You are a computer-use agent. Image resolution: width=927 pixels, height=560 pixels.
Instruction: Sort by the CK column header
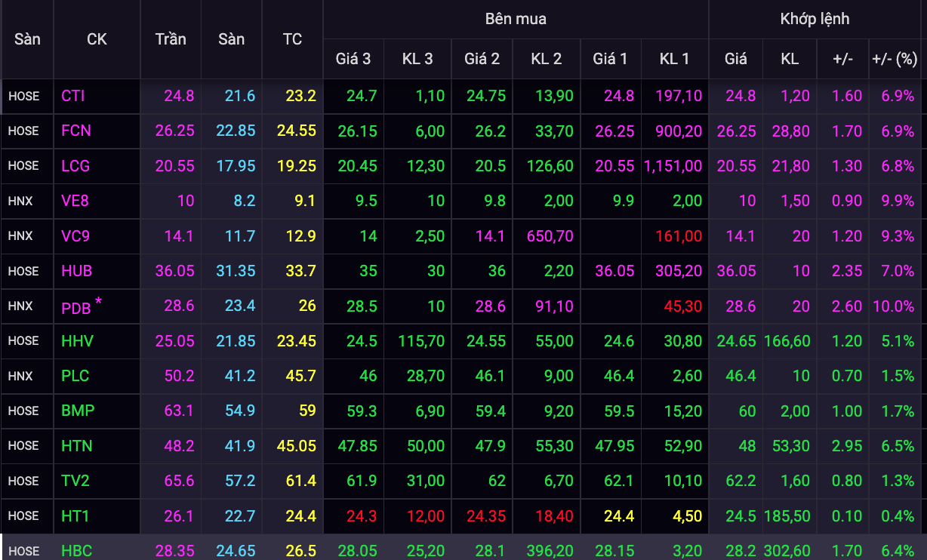tap(97, 39)
